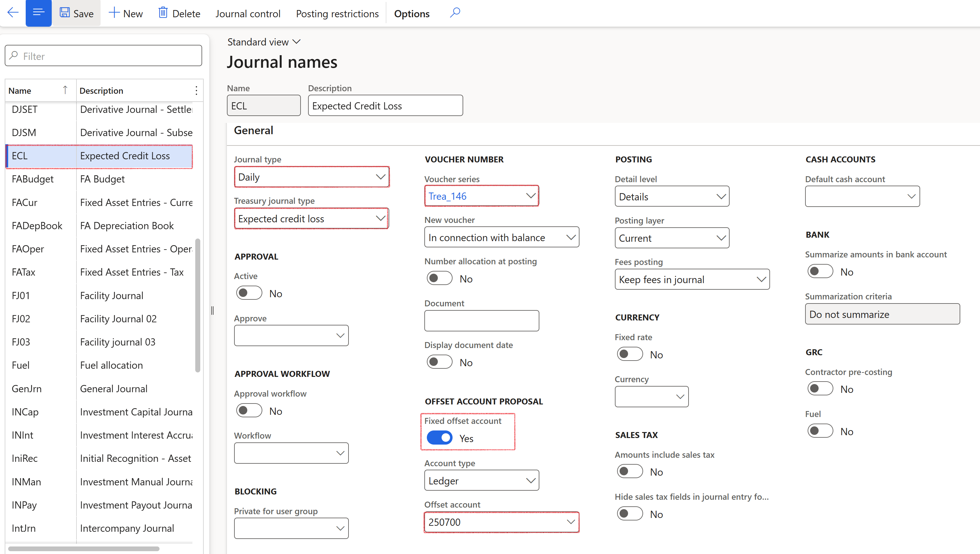Viewport: 980px width, 554px height.
Task: Enable Number allocation at posting toggle
Action: pos(439,278)
